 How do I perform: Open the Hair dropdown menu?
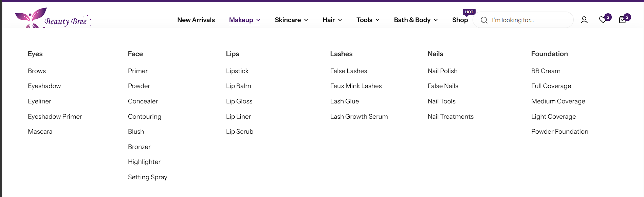tap(332, 20)
